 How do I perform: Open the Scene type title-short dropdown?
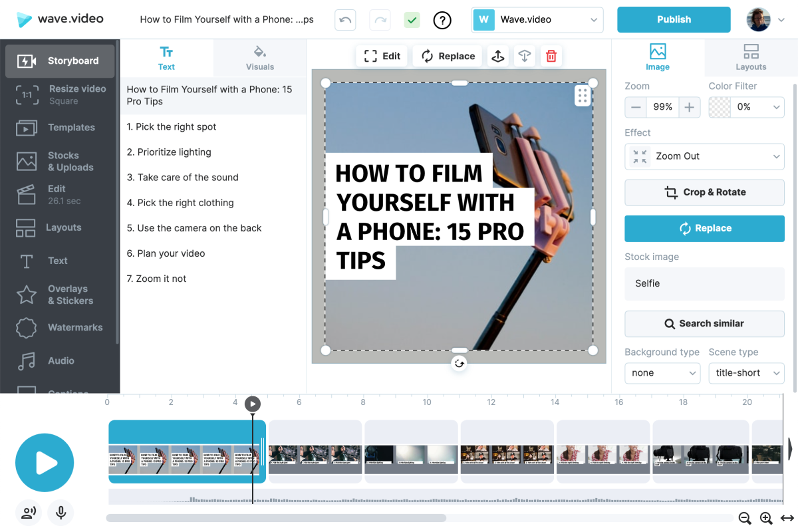click(746, 373)
